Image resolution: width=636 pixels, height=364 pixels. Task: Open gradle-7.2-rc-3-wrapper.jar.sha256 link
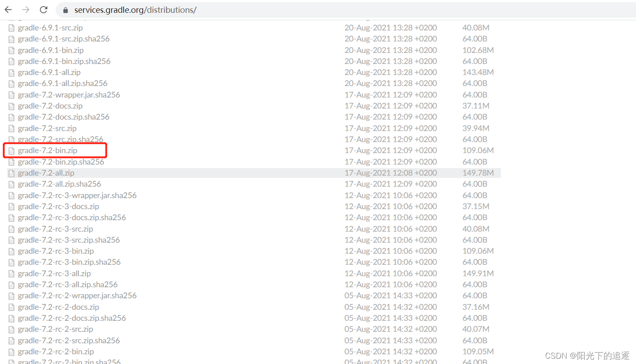pyautogui.click(x=77, y=195)
